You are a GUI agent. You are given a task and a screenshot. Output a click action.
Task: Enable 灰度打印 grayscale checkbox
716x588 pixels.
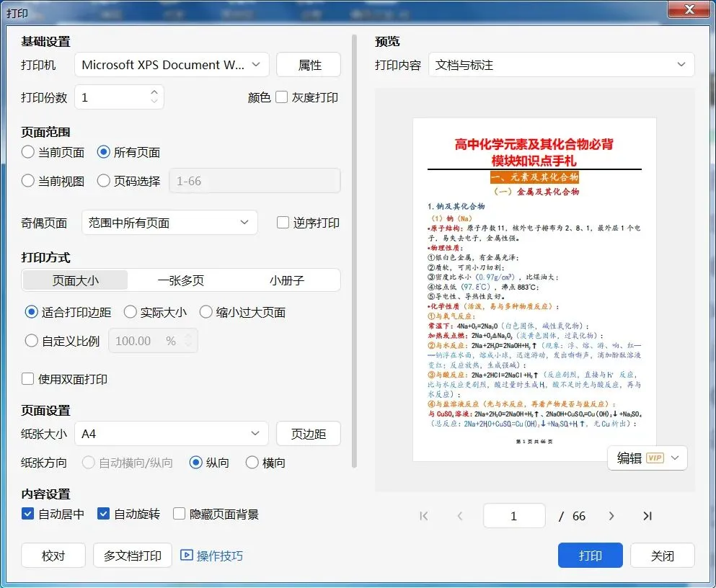pyautogui.click(x=282, y=97)
